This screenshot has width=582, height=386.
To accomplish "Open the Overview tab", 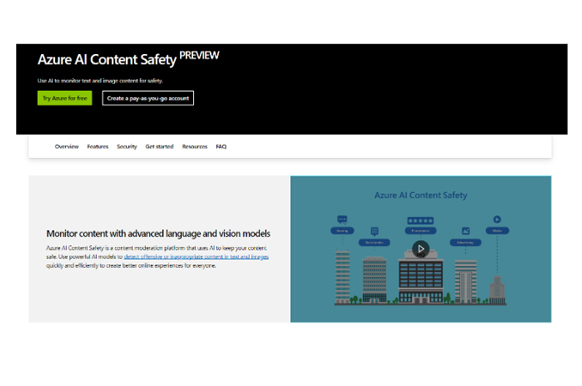I will click(67, 147).
